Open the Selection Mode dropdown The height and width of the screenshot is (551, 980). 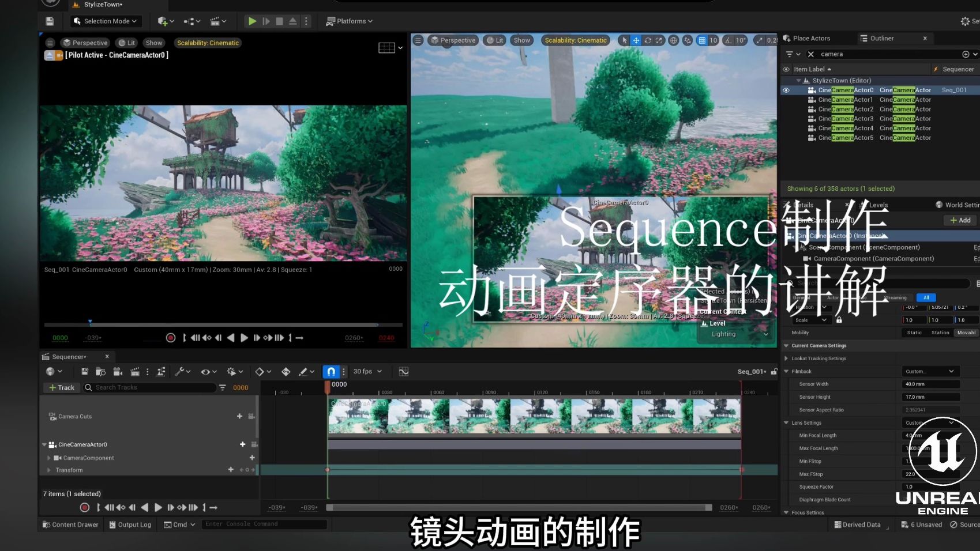point(106,21)
